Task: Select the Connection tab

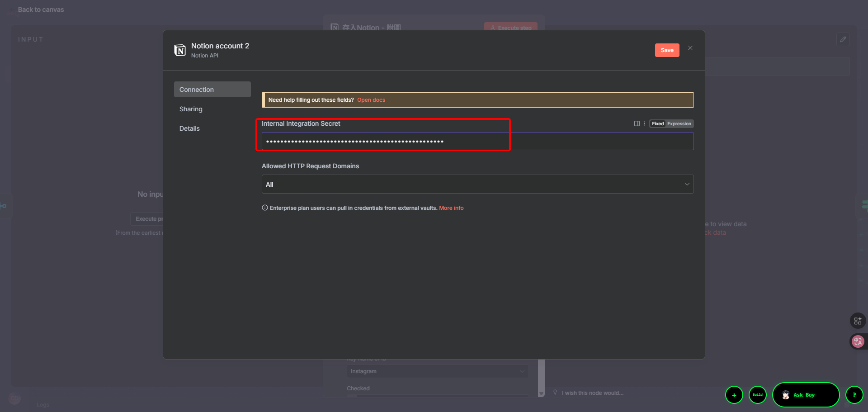Action: tap(212, 90)
